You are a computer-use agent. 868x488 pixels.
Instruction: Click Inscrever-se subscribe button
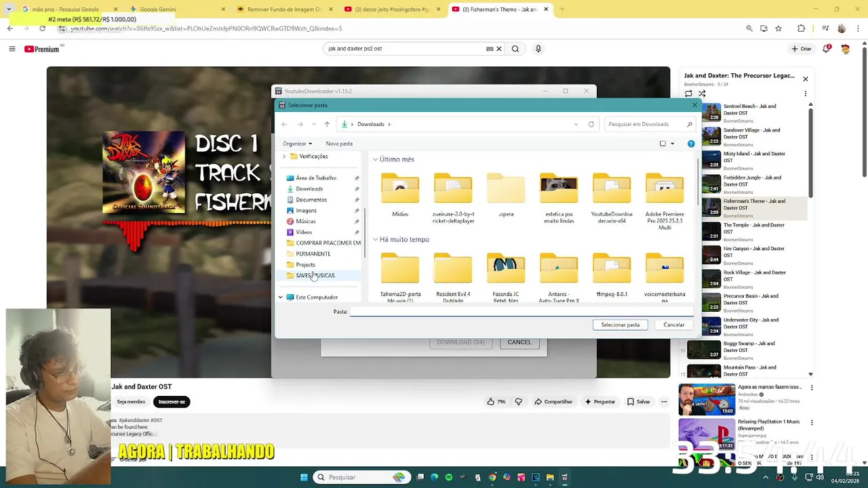(x=172, y=402)
